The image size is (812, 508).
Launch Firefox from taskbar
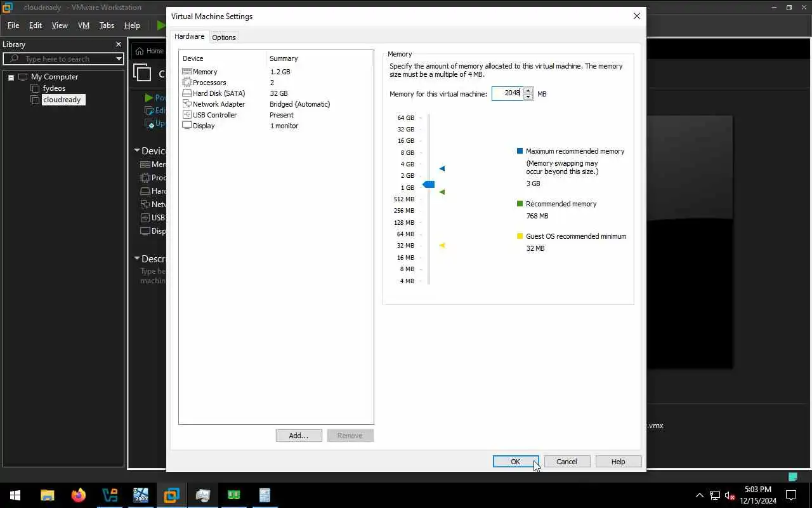click(79, 495)
